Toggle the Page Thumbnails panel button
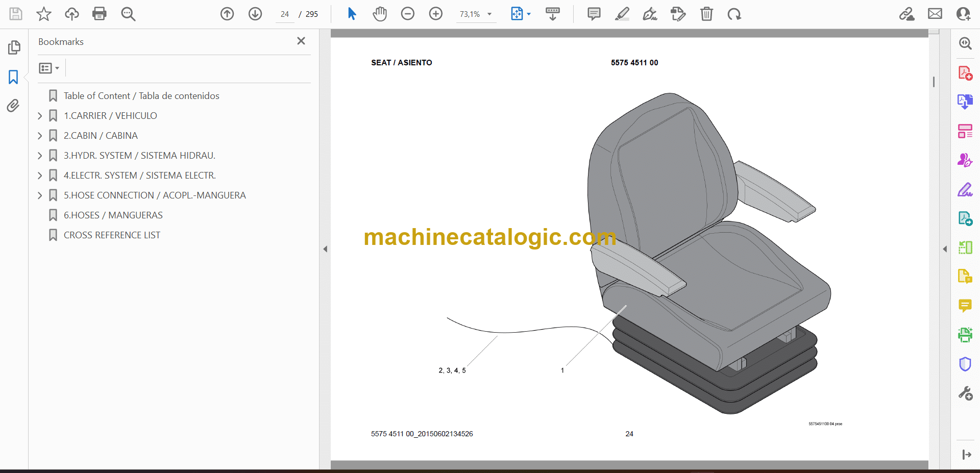 tap(14, 47)
